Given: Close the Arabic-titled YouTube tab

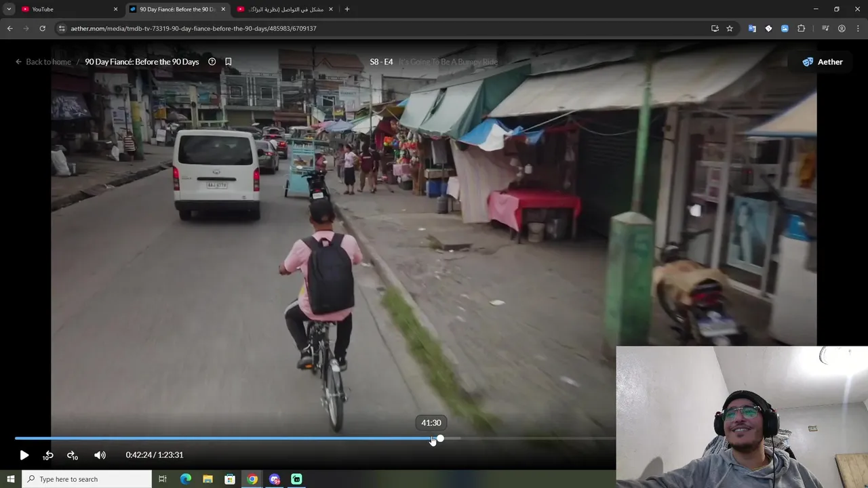Looking at the screenshot, I should [331, 9].
